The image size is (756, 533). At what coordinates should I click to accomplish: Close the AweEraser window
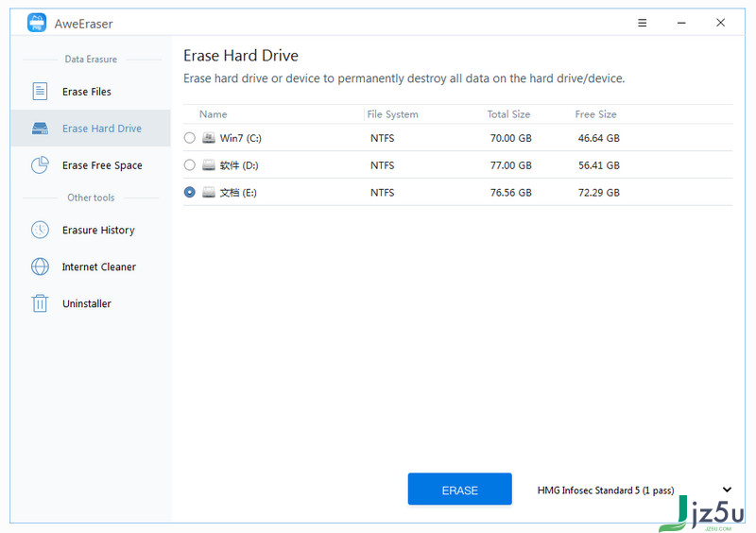point(720,23)
